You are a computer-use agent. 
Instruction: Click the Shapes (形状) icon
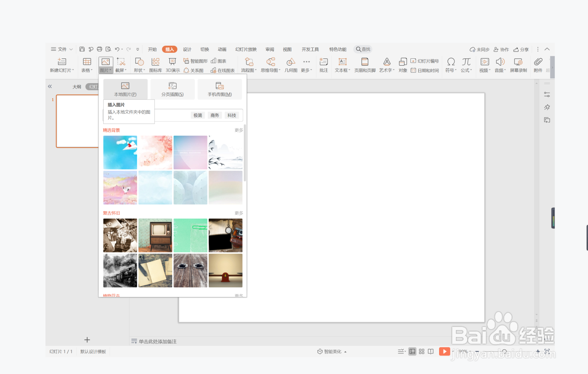139,62
